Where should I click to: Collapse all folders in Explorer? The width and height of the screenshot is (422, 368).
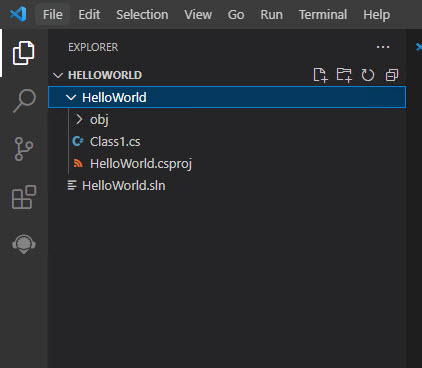point(392,75)
